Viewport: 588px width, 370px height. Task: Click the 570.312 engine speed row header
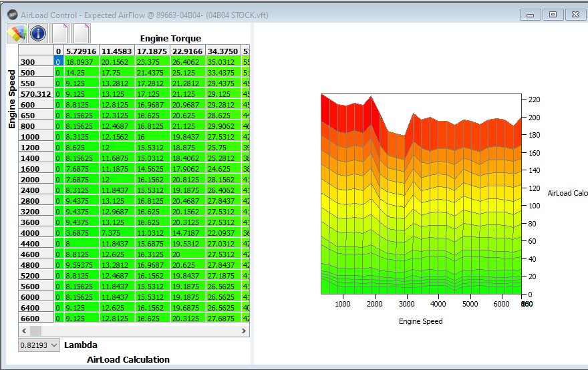click(x=36, y=94)
